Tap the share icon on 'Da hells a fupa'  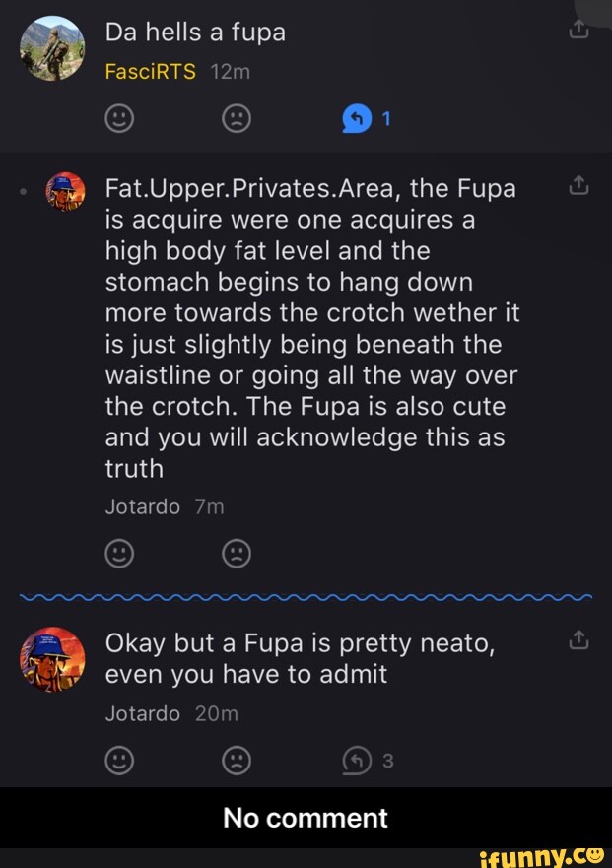(579, 29)
